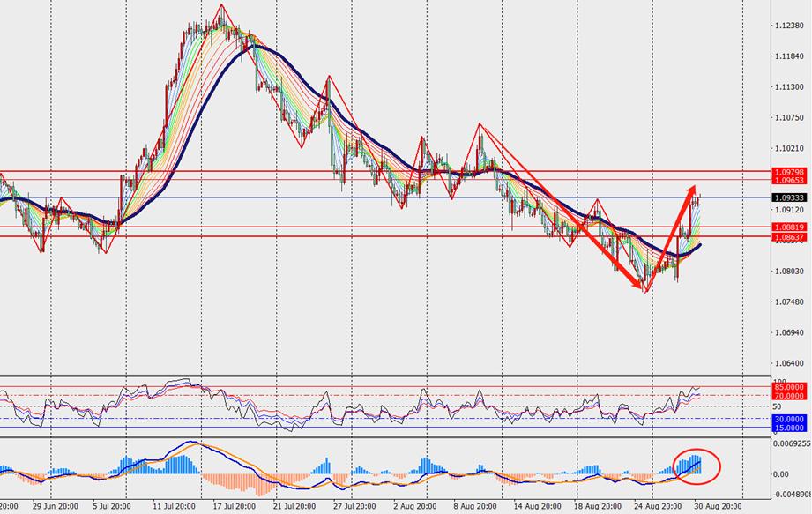Select the red 1.09798 level label
The height and width of the screenshot is (514, 812).
[789, 172]
